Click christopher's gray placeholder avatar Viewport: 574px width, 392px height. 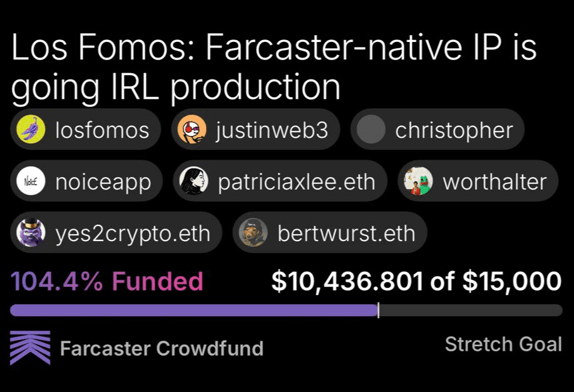[371, 130]
